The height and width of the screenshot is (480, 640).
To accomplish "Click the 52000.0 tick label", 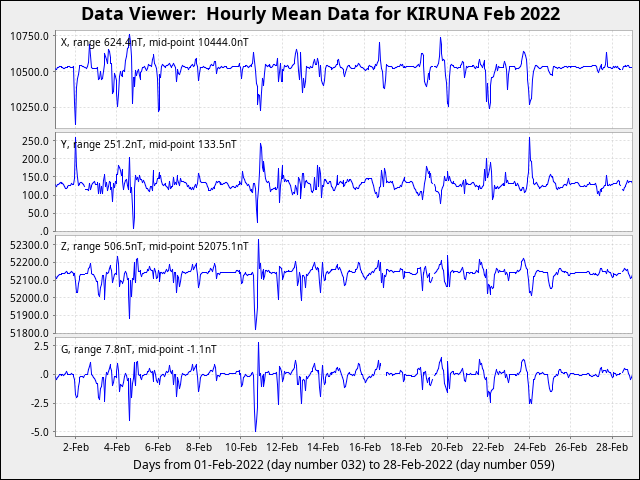I will tap(29, 298).
